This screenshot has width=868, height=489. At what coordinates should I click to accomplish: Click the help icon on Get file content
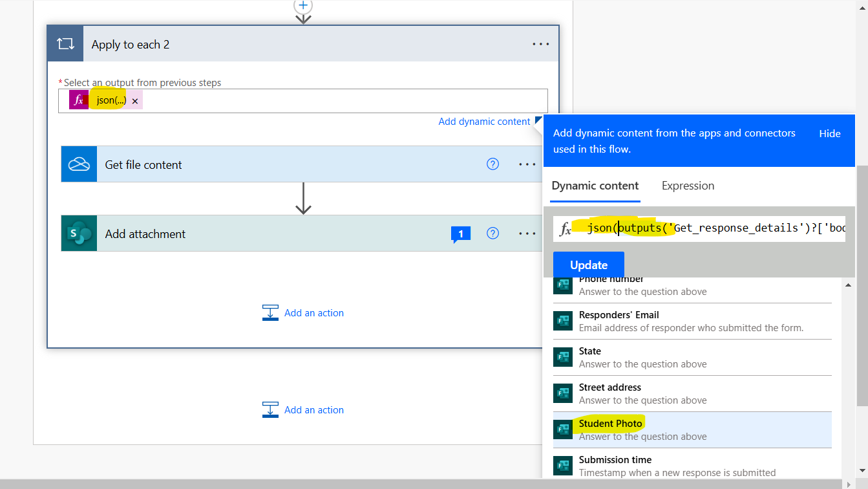pyautogui.click(x=492, y=164)
